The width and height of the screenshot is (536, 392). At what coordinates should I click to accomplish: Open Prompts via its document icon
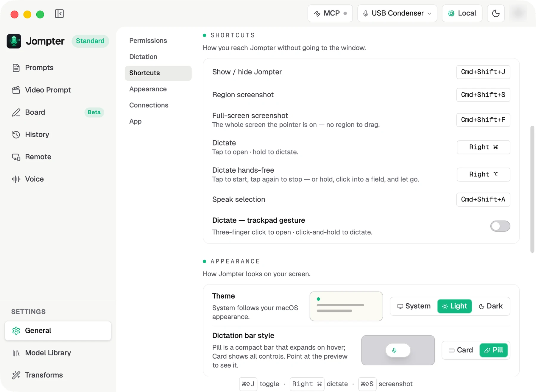[x=16, y=68]
